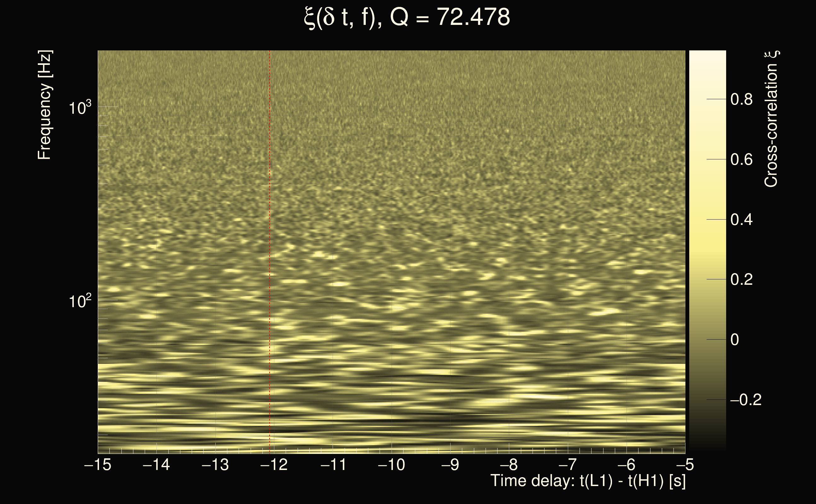Click the 0.6 colorbar tick label
Viewport: 816px width, 504px height.
741,159
